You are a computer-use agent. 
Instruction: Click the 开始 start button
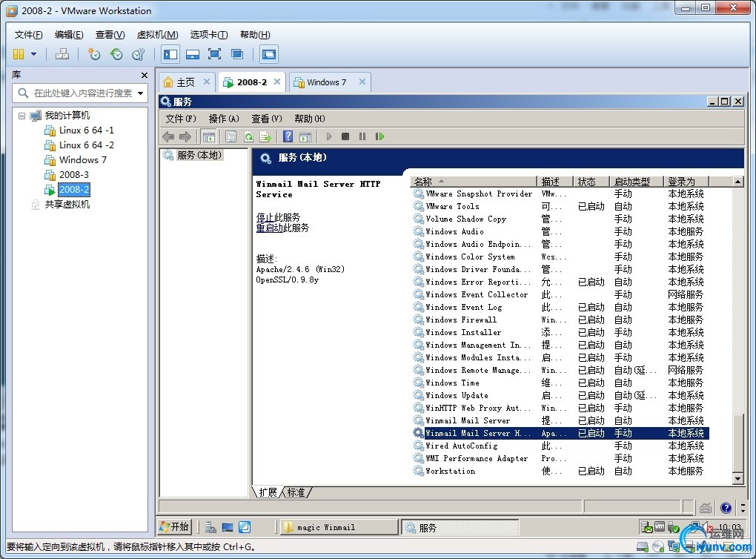(175, 527)
